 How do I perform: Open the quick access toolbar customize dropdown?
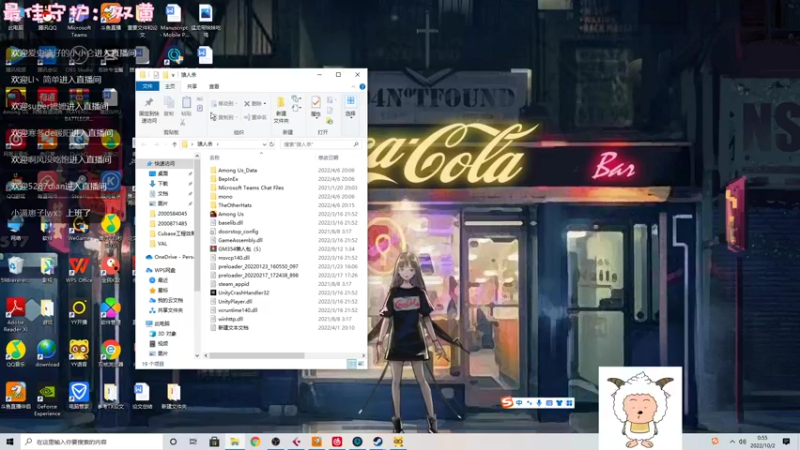pos(173,75)
